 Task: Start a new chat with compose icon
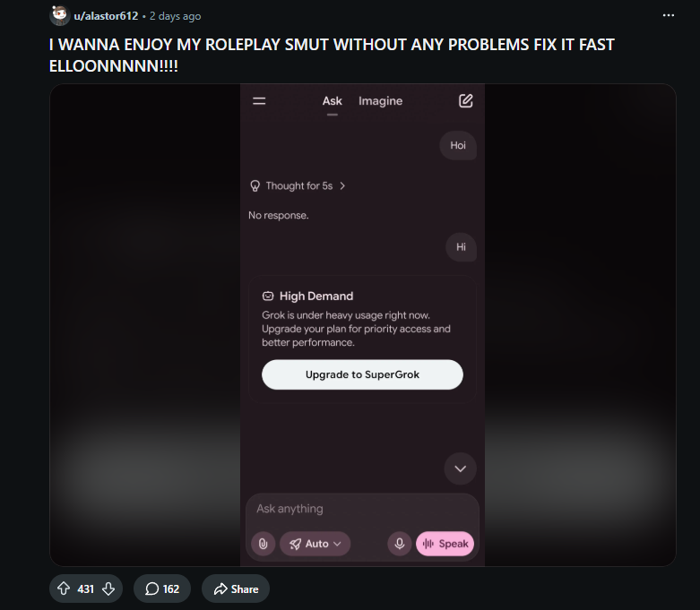pyautogui.click(x=466, y=101)
